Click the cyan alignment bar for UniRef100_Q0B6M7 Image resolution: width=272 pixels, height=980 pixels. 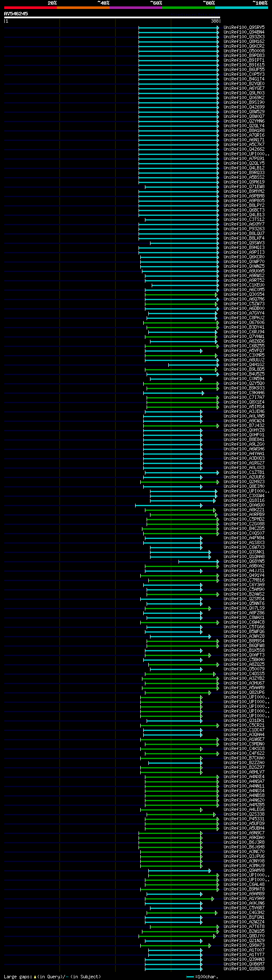coord(174,964)
